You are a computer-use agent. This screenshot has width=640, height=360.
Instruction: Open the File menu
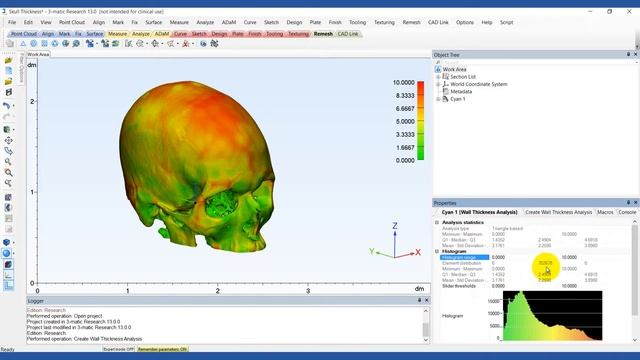(x=12, y=22)
